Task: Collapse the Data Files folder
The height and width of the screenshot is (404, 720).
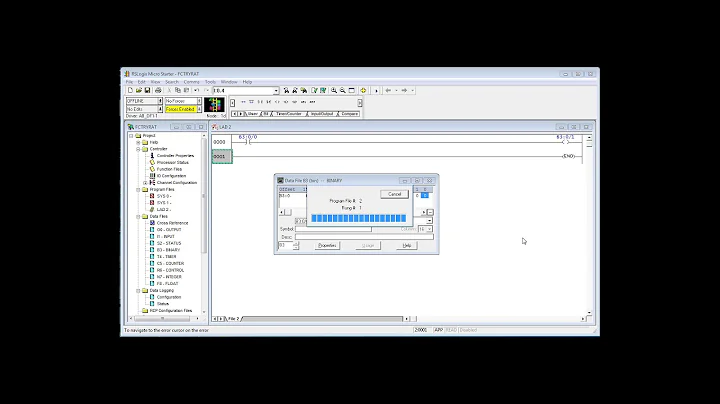Action: coord(138,216)
